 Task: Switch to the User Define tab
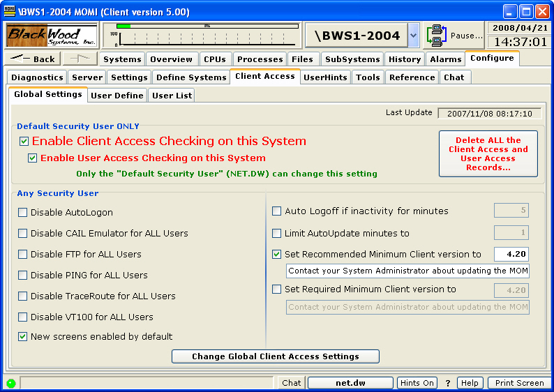click(x=117, y=96)
